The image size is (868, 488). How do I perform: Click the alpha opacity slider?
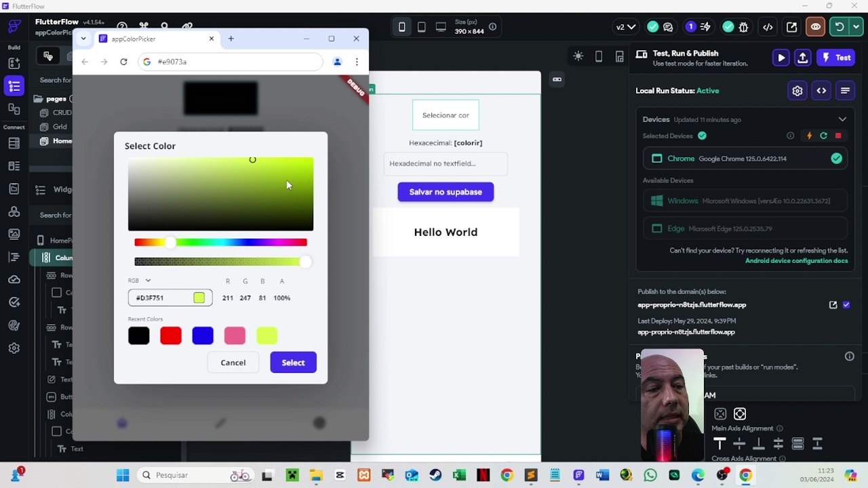[220, 262]
